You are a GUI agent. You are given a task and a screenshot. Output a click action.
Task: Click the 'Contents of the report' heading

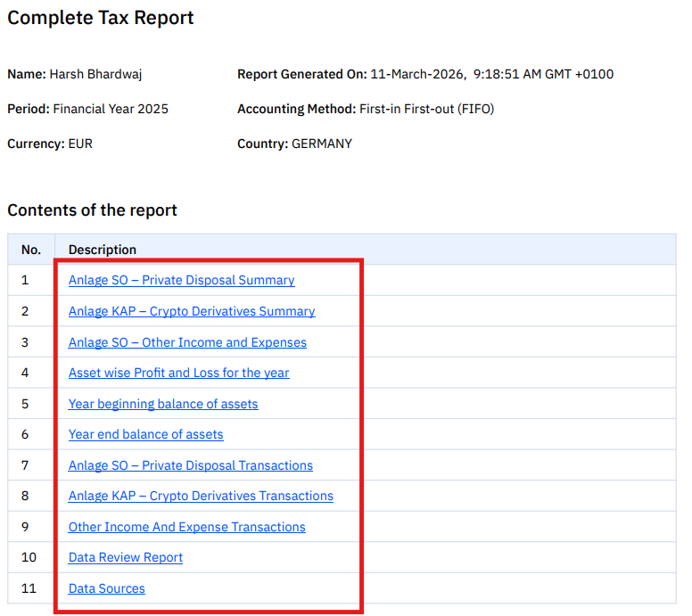[x=92, y=210]
